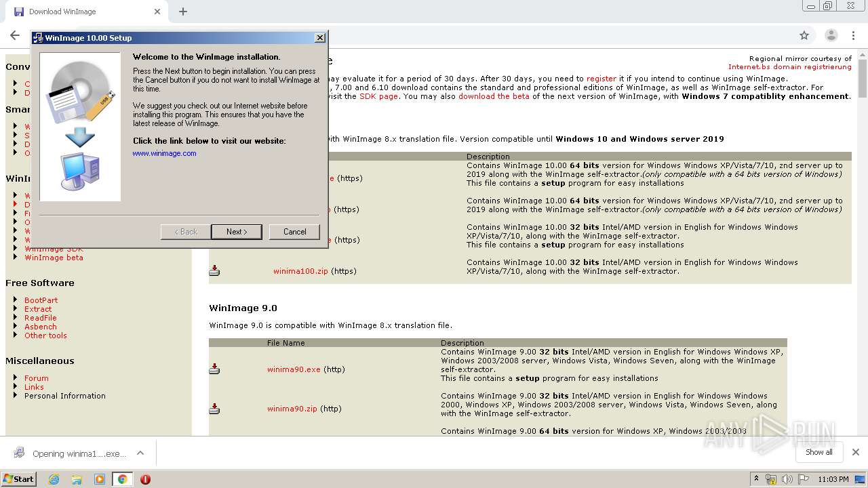Open the SDK page link
The image size is (868, 488).
tap(378, 96)
